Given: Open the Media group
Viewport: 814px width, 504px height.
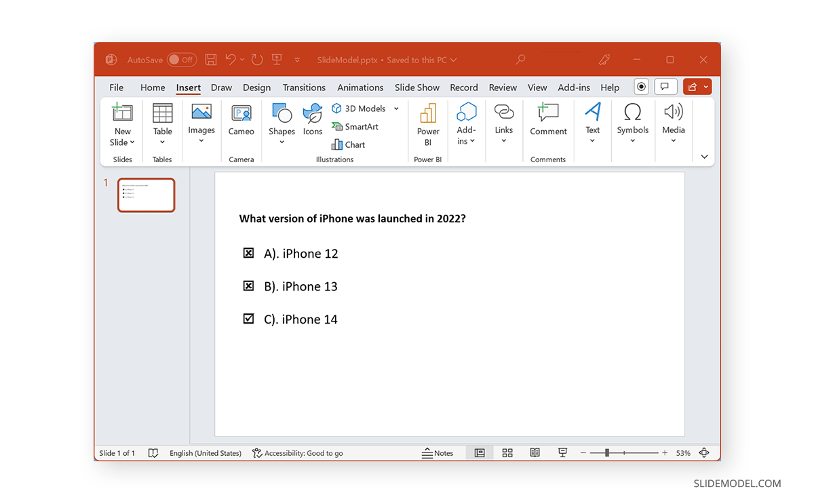Looking at the screenshot, I should coord(674,111).
